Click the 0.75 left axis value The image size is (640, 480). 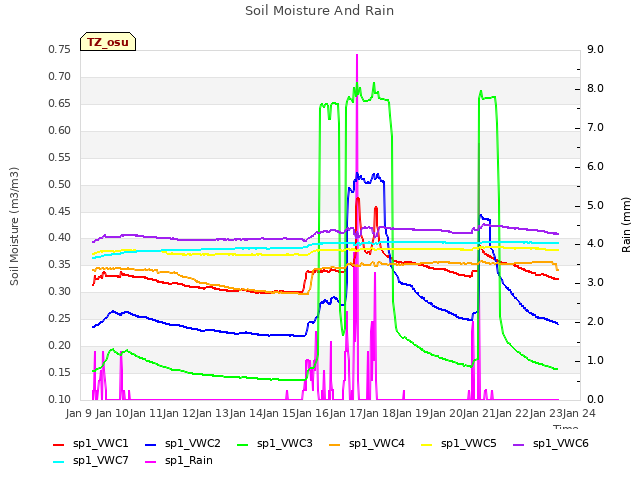pos(60,50)
